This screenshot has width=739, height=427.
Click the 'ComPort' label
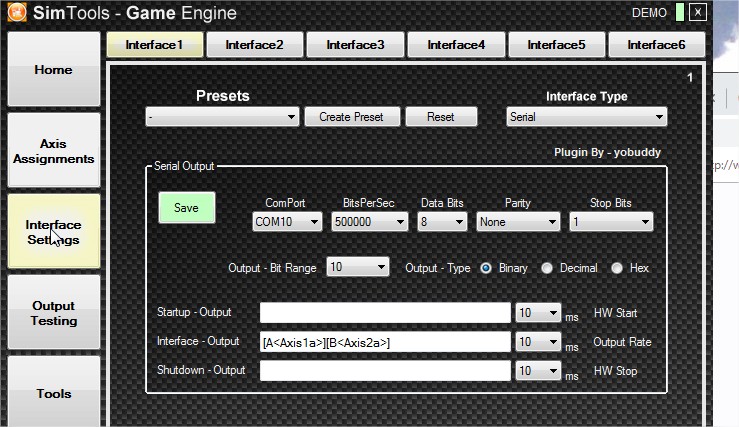click(x=285, y=203)
